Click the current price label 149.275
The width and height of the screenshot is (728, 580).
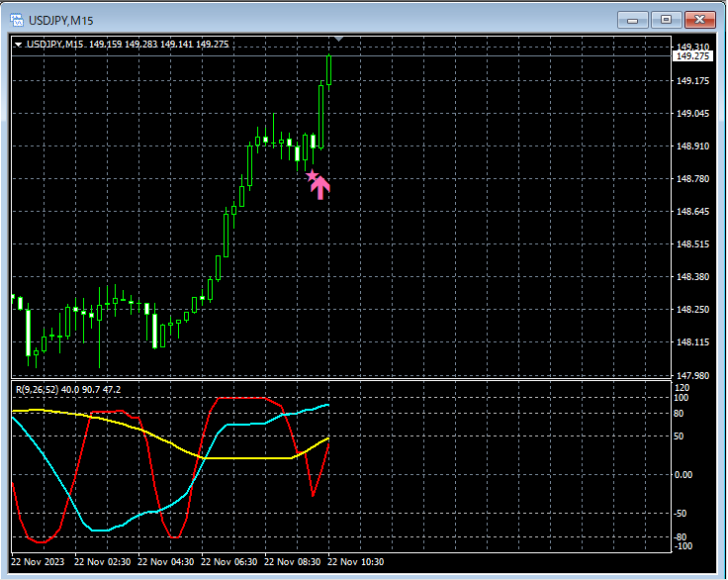click(x=692, y=56)
